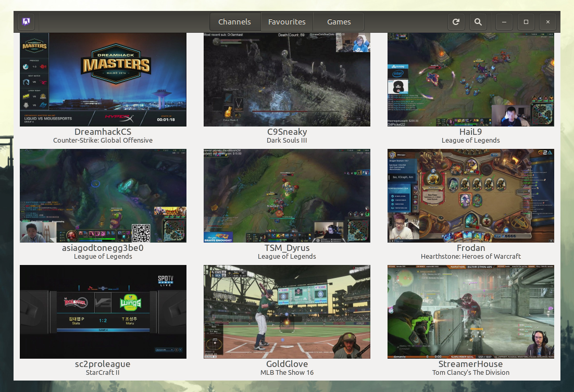Click League of Legends label under asiagodtonegg3be0
Viewport: 574px width, 392px height.
103,257
